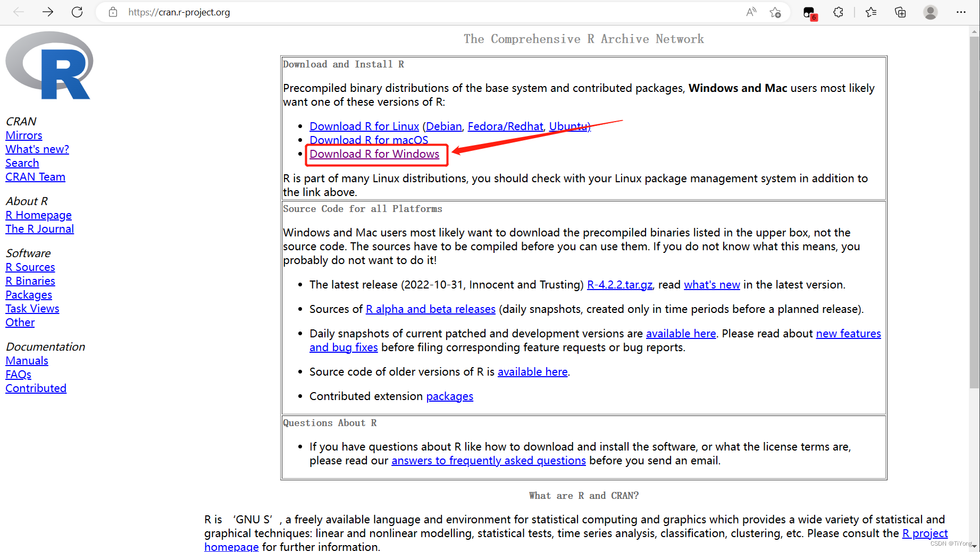The height and width of the screenshot is (552, 980).
Task: Open the browser Settings and more menu
Action: pos(961,12)
